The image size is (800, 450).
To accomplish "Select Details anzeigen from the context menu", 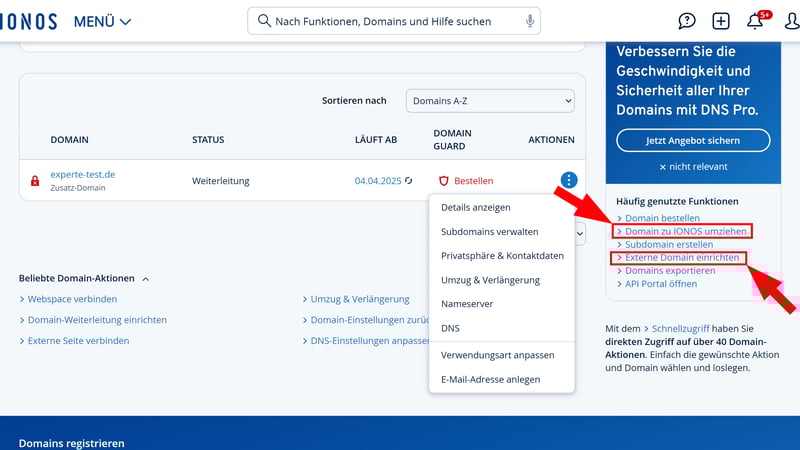I will pos(476,207).
